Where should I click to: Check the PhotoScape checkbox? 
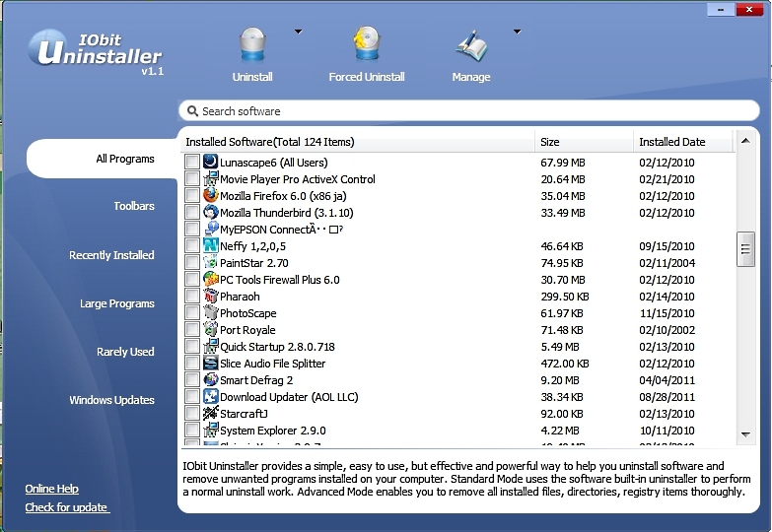point(192,312)
